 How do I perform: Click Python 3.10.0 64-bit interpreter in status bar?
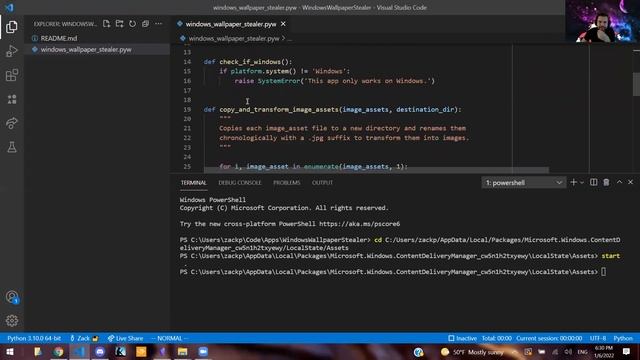[34, 338]
